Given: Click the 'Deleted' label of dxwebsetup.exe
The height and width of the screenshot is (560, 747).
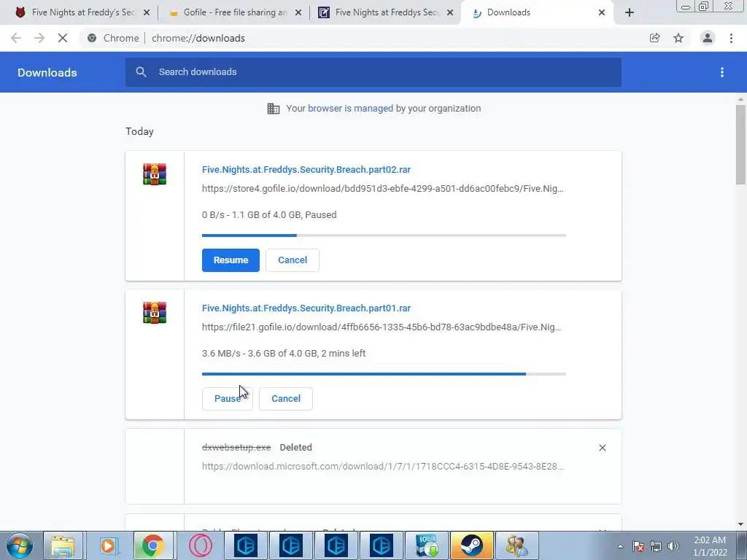Looking at the screenshot, I should pyautogui.click(x=296, y=448).
